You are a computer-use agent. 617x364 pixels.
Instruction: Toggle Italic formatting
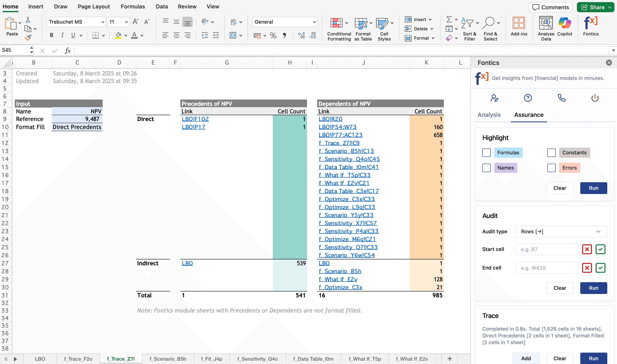[62, 35]
